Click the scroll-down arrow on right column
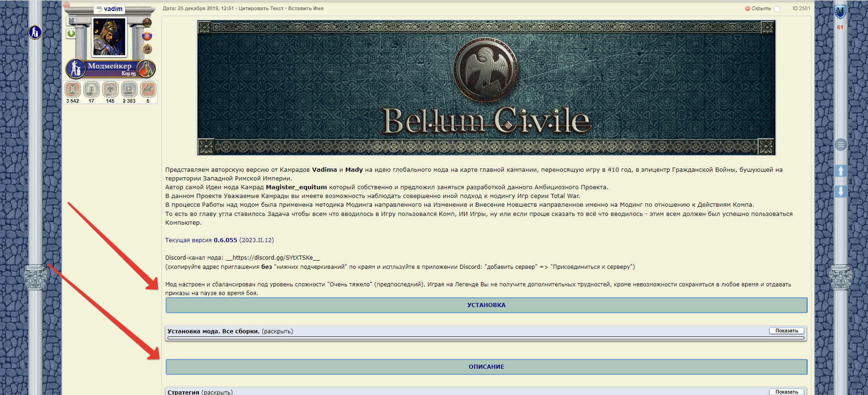Screen dimensions: 868x395 click(x=840, y=192)
